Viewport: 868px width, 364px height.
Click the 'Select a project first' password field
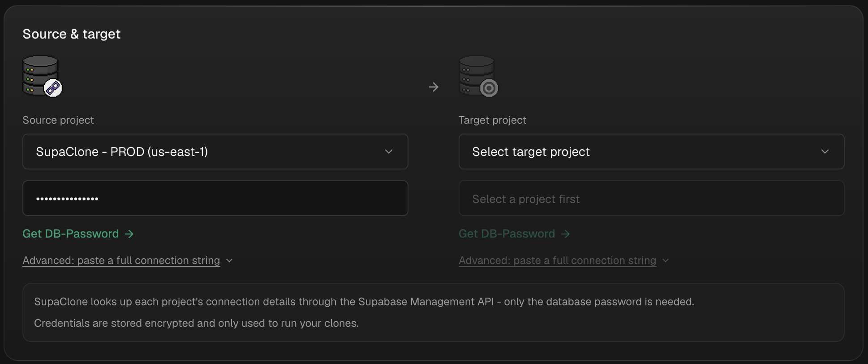652,198
